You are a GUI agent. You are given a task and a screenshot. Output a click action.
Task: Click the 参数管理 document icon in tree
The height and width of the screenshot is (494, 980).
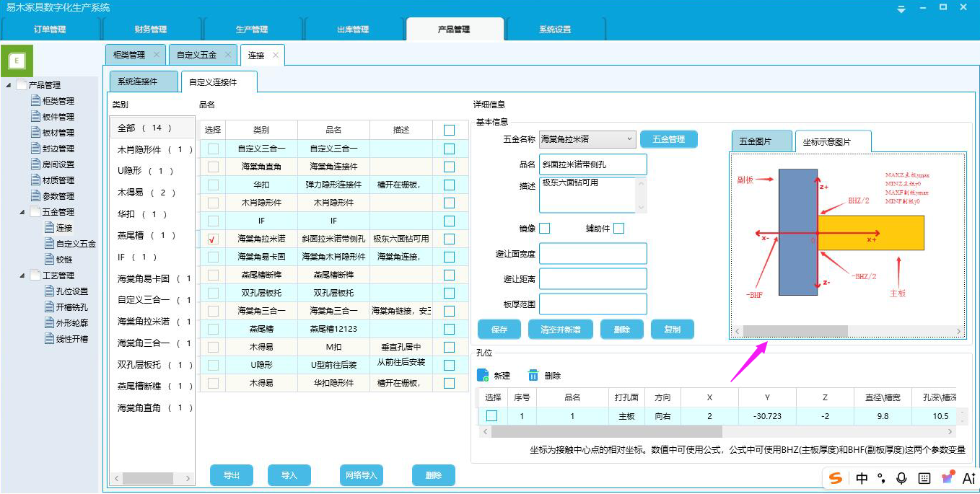click(x=36, y=196)
